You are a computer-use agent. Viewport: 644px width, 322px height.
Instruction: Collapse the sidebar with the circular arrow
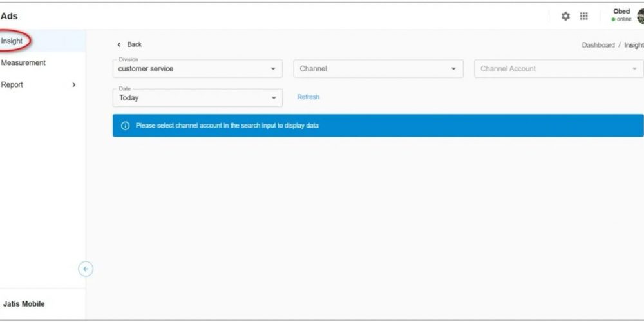click(x=86, y=269)
